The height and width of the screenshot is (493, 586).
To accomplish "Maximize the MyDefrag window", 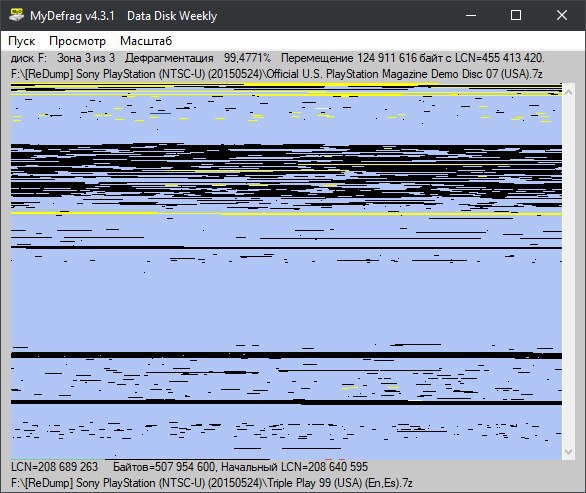I will coord(516,15).
